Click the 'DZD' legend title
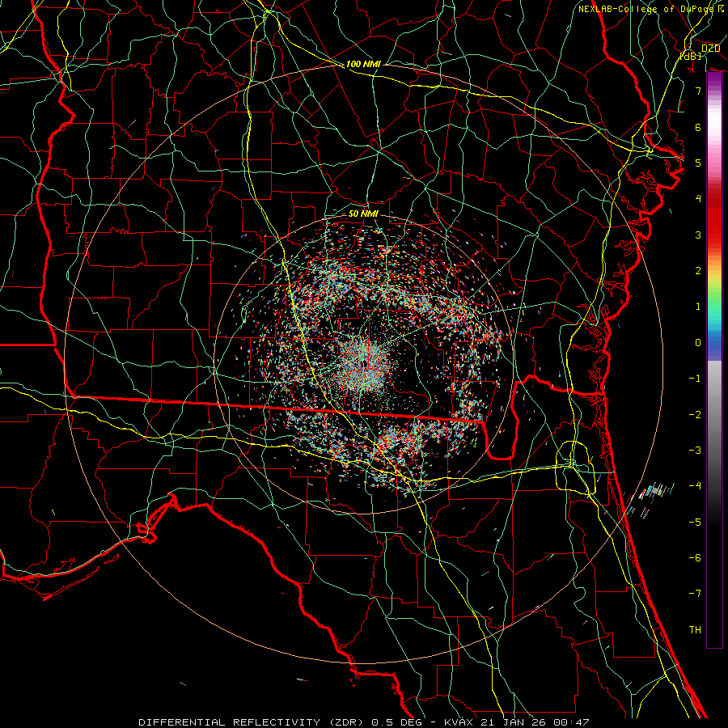728x728 pixels. point(710,49)
